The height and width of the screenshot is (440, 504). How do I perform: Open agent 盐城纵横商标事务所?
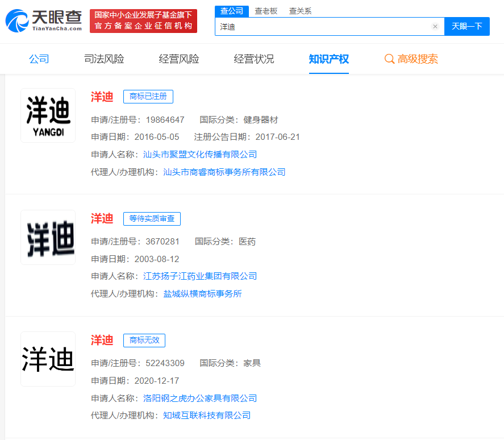(x=202, y=294)
